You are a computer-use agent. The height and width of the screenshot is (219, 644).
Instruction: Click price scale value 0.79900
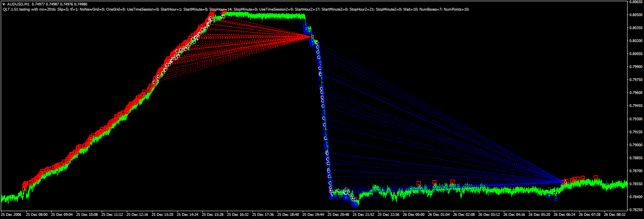[x=636, y=67]
